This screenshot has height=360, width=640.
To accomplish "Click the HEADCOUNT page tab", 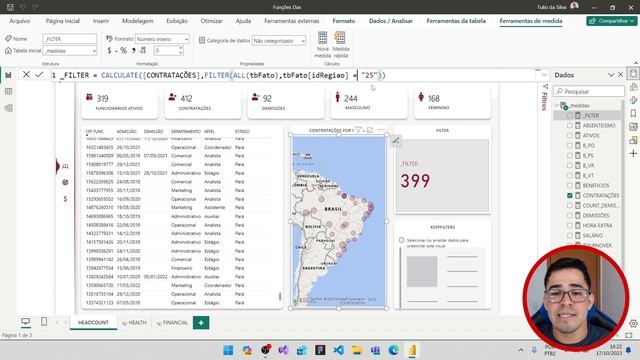I will tap(93, 322).
